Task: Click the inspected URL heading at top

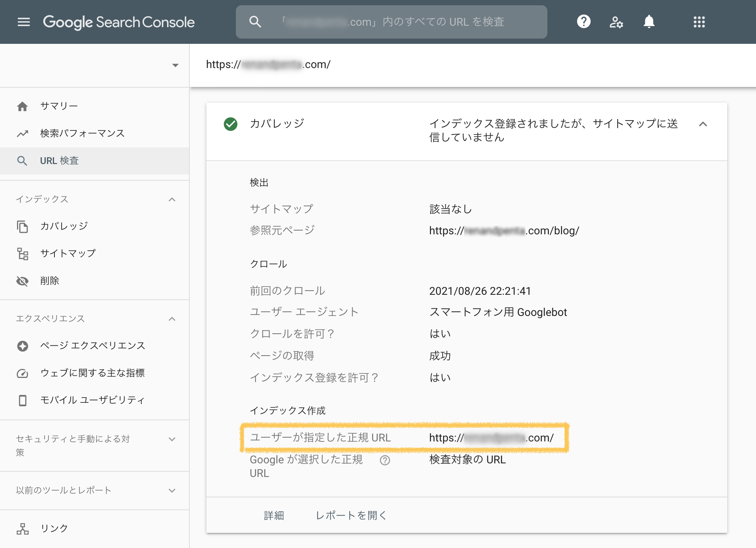Action: tap(268, 64)
